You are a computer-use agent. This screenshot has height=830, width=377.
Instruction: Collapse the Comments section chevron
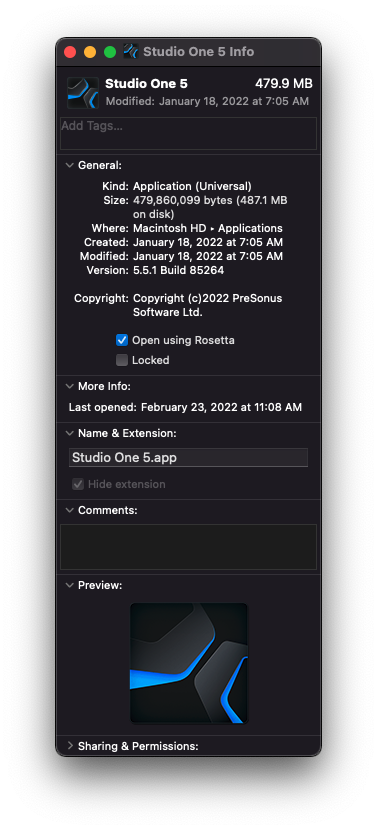[69, 510]
